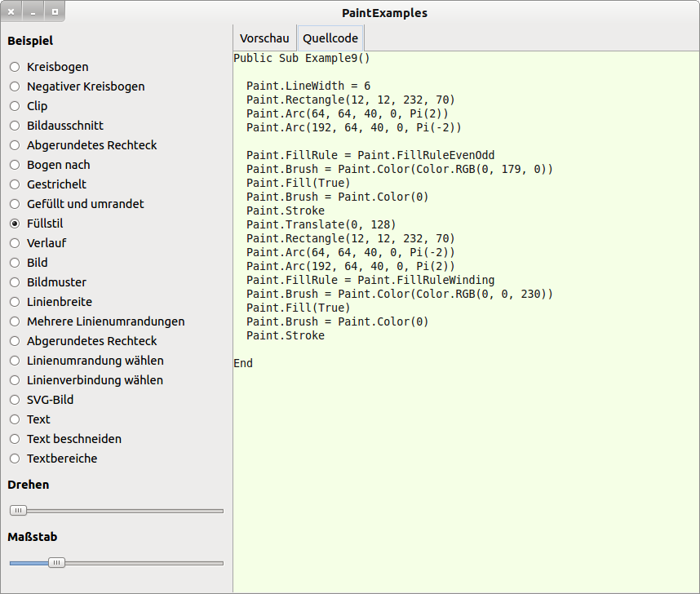Choose the Negativer Kreisbogen example

point(14,86)
